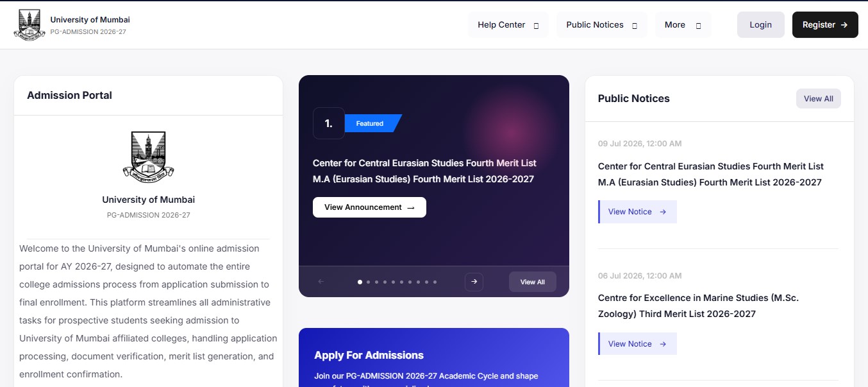
Task: Click the carousel next arrow icon
Action: click(x=474, y=282)
